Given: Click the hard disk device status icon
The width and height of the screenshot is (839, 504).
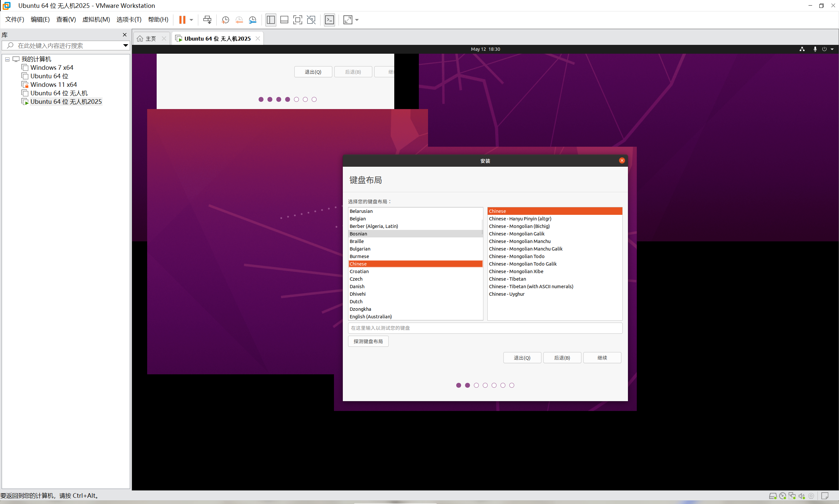Looking at the screenshot, I should tap(773, 496).
